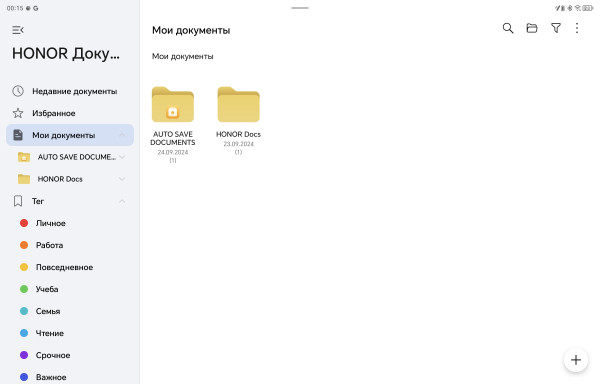Screen dimensions: 600x384
Task: Click the HONOR Доку... app title
Action: (x=65, y=54)
